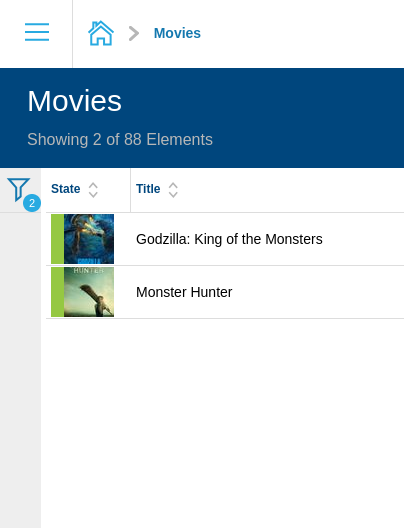Click the filter count badge showing 2
The image size is (404, 528).
[x=32, y=203]
